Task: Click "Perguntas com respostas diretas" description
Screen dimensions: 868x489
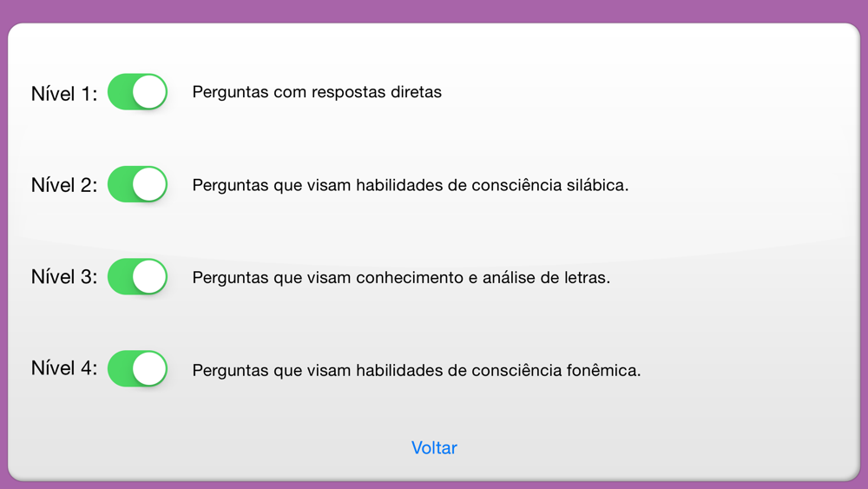Action: pos(317,92)
